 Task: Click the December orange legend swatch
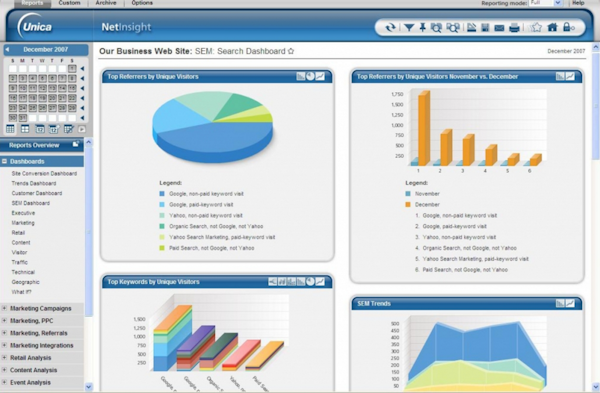(408, 205)
